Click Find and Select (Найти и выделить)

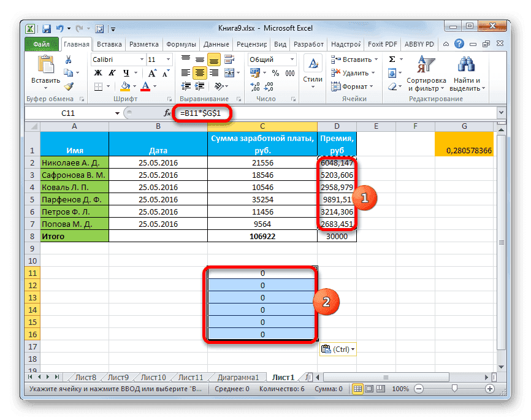point(467,72)
